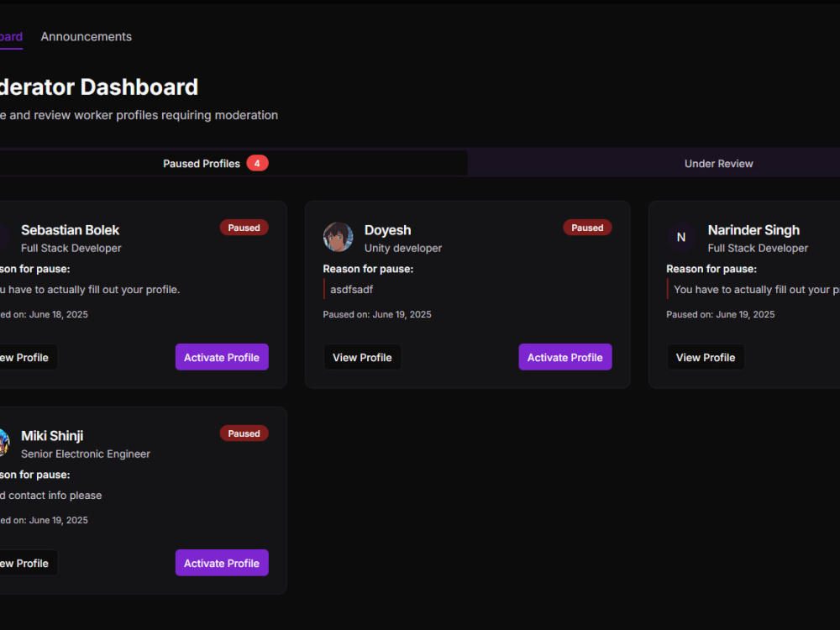Click Narinder Singh's N avatar
The width and height of the screenshot is (840, 630).
[681, 237]
